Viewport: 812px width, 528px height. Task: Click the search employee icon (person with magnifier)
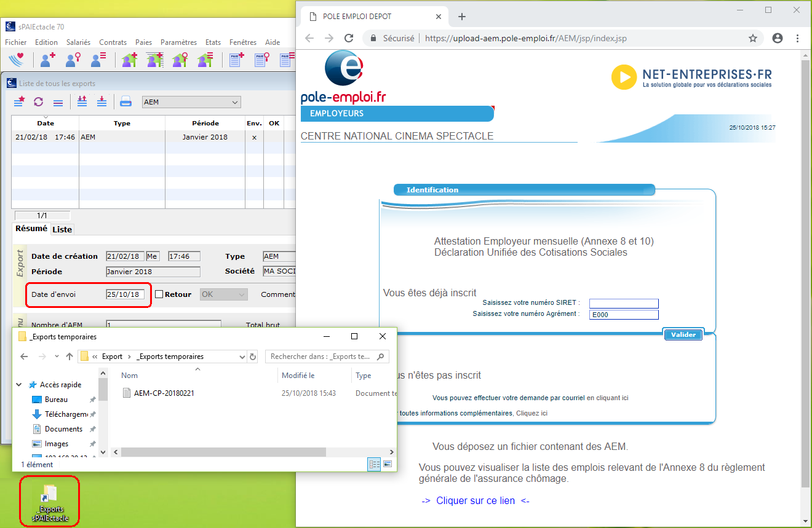pyautogui.click(x=73, y=60)
